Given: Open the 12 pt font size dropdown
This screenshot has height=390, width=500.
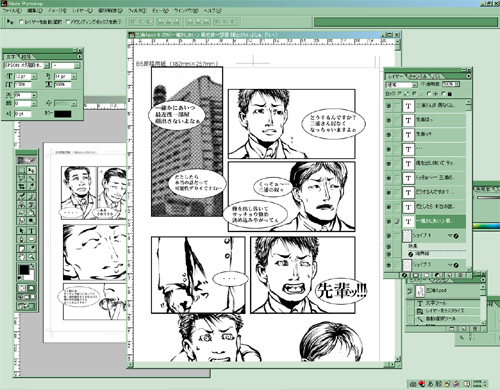Looking at the screenshot, I should tap(34, 76).
